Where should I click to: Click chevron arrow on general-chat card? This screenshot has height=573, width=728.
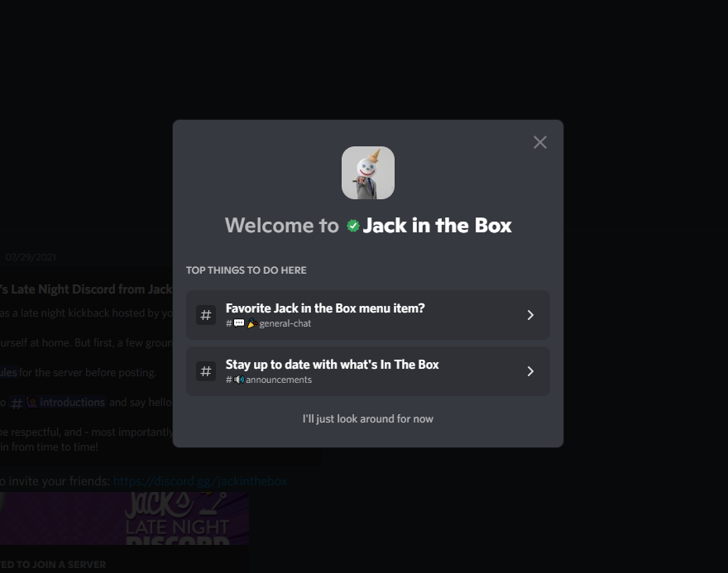pyautogui.click(x=530, y=315)
